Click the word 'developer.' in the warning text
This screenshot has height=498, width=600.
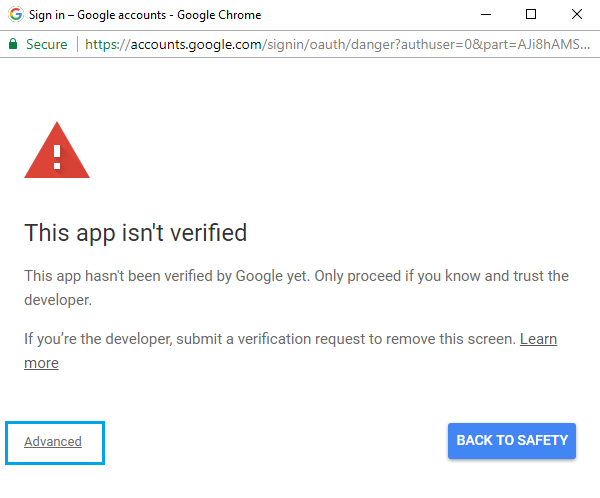[x=58, y=300]
